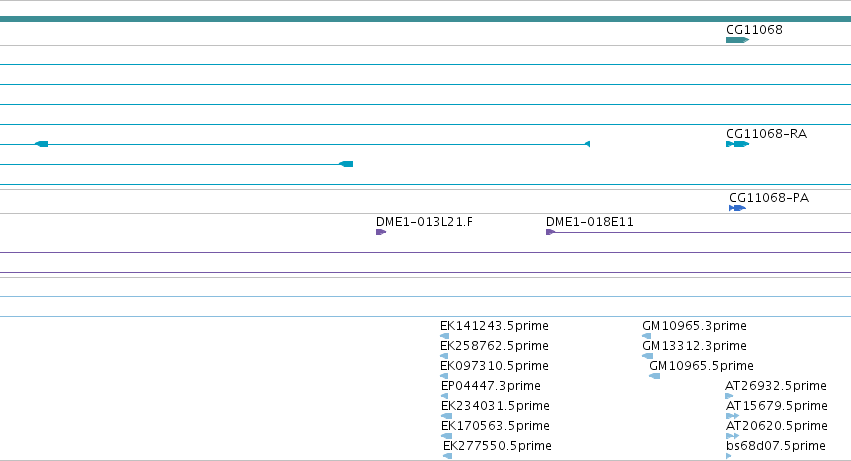Image resolution: width=851 pixels, height=461 pixels.
Task: Select the bs68d07.5prime EST arrow
Action: (729, 456)
